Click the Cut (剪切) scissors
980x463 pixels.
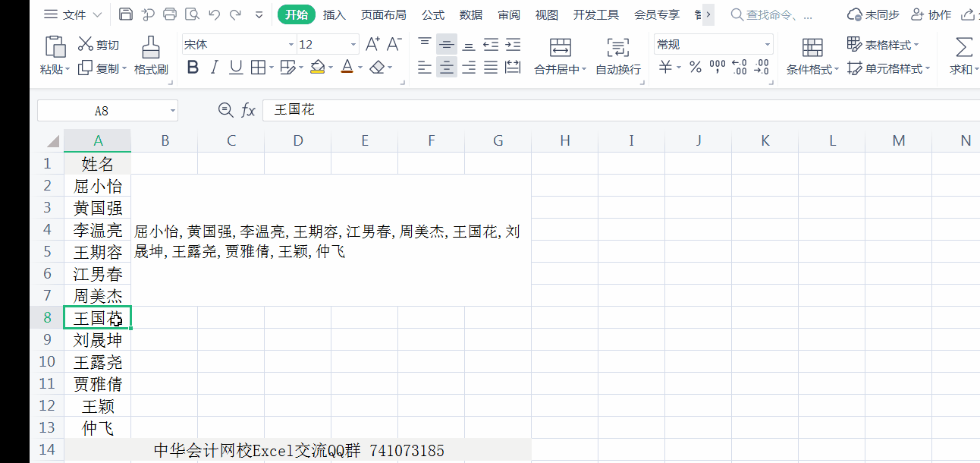click(x=86, y=45)
